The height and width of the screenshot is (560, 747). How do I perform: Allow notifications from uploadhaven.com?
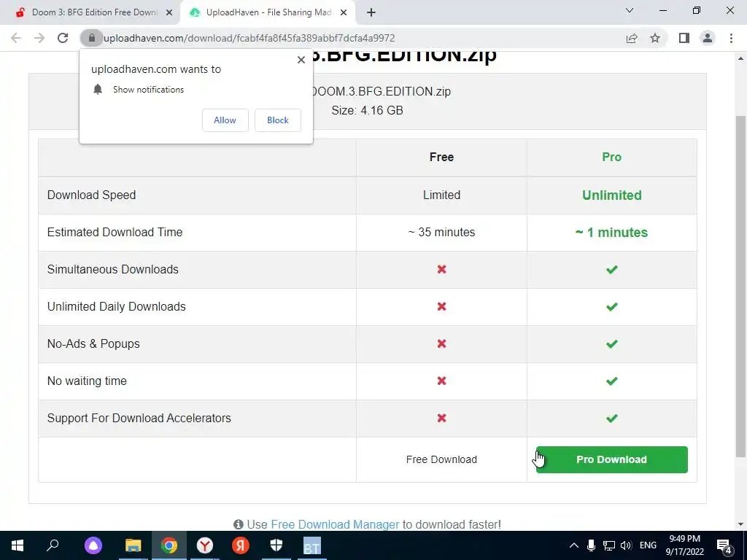pyautogui.click(x=225, y=120)
